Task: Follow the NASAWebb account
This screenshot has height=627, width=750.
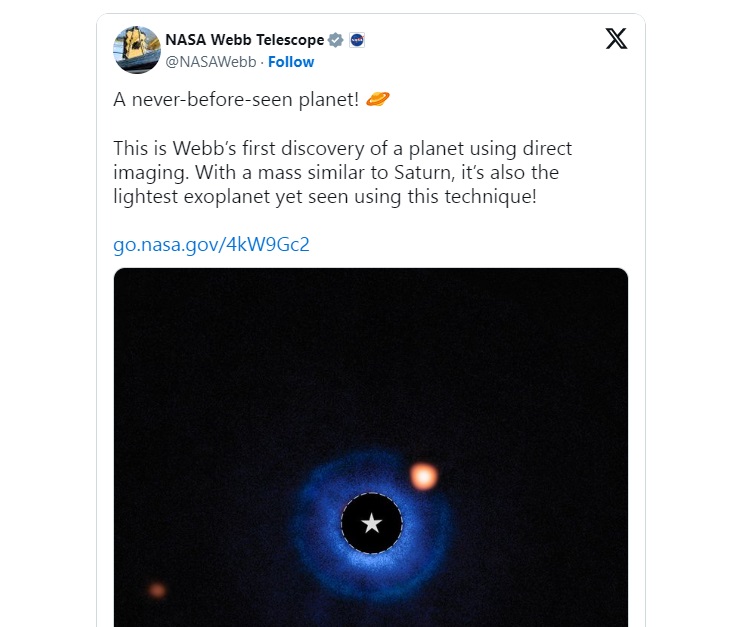Action: point(291,62)
